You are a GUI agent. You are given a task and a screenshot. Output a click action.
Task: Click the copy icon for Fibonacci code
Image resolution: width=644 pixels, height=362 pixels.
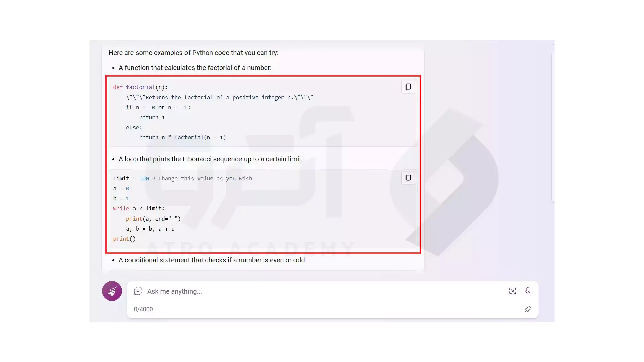point(408,178)
